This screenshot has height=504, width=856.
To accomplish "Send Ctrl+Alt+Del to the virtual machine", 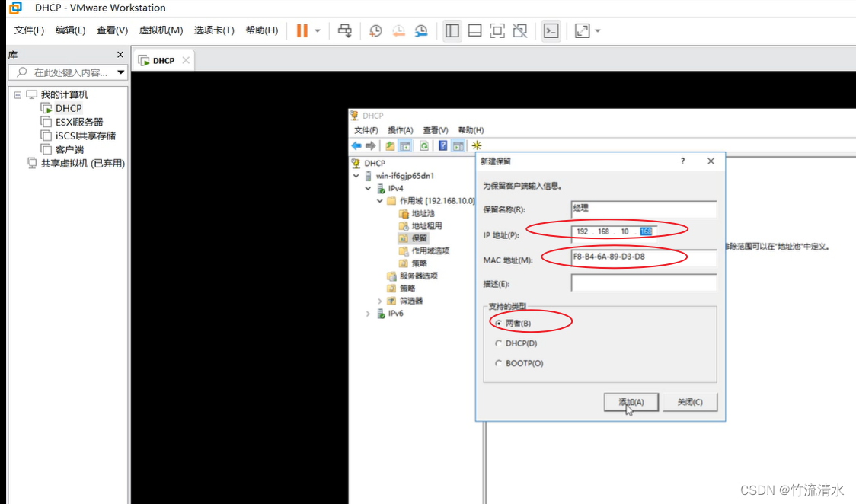I will tap(345, 30).
